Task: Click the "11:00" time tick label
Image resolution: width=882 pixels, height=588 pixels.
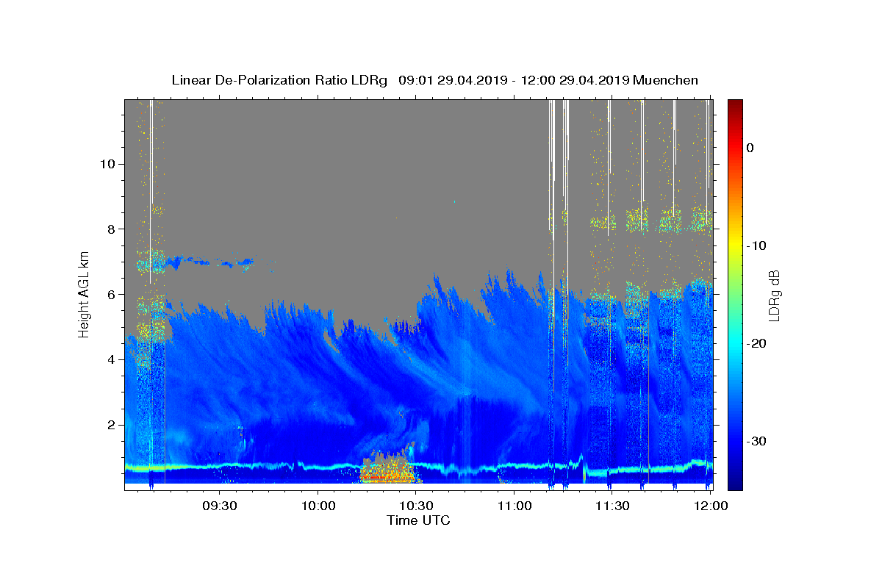Action: 514,506
